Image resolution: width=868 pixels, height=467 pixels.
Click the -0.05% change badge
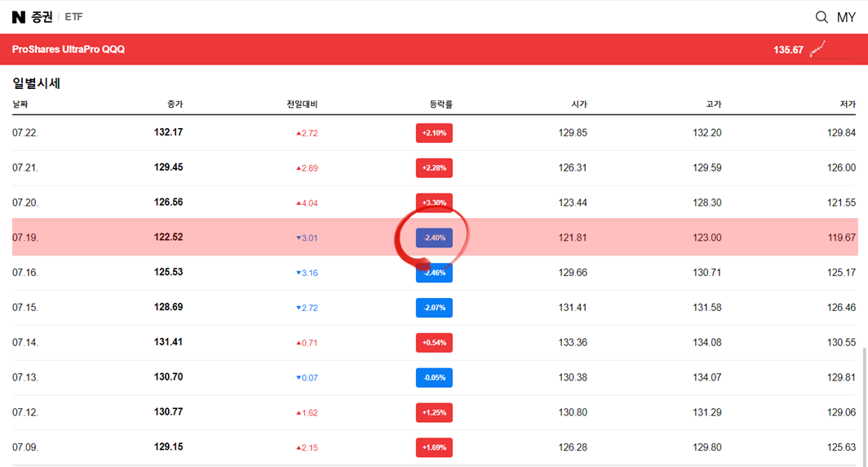coord(434,377)
